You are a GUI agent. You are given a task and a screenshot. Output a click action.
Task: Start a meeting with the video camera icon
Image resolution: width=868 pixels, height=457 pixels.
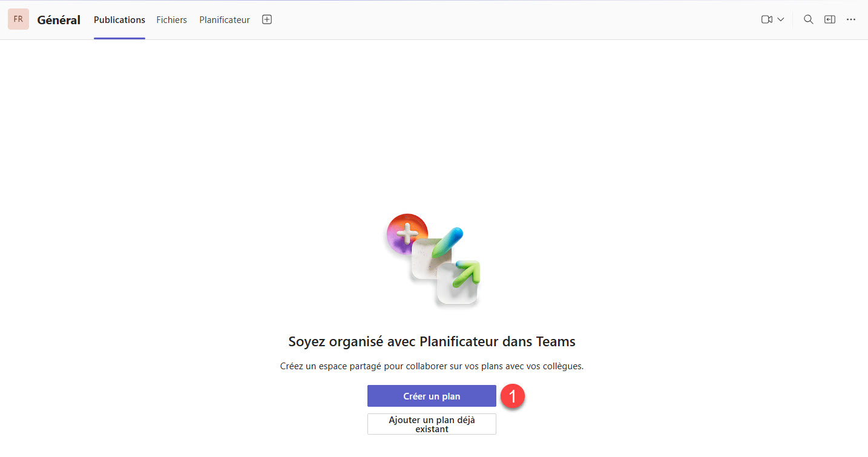coord(766,19)
